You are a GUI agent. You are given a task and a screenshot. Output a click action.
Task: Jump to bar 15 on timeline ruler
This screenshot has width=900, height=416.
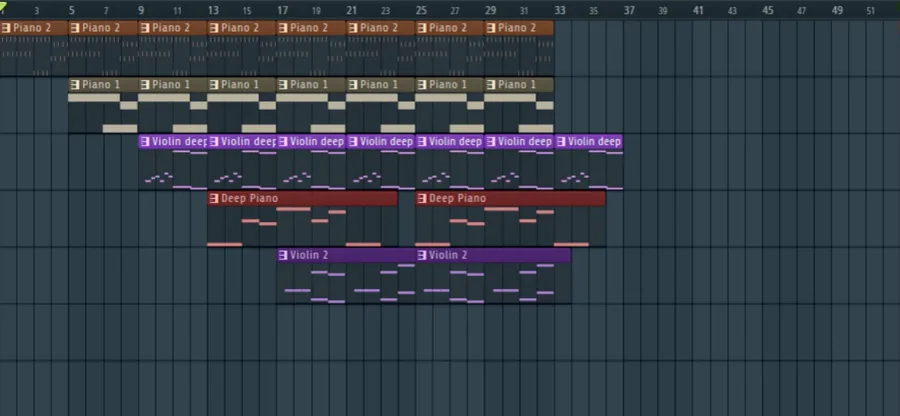pos(247,11)
